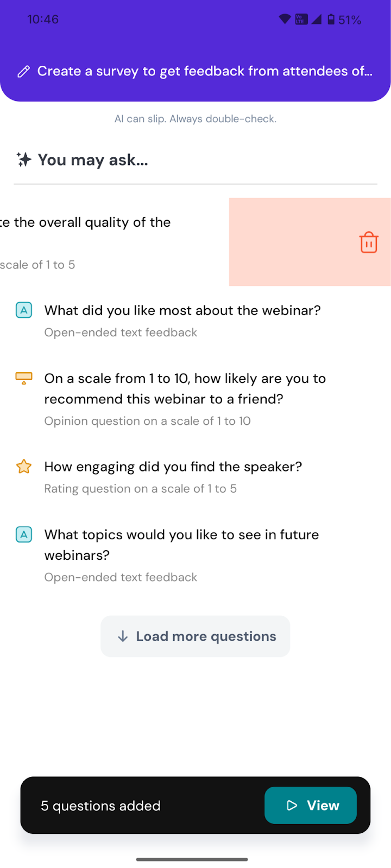Edit the 'Create a survey' prompt text

pos(205,71)
